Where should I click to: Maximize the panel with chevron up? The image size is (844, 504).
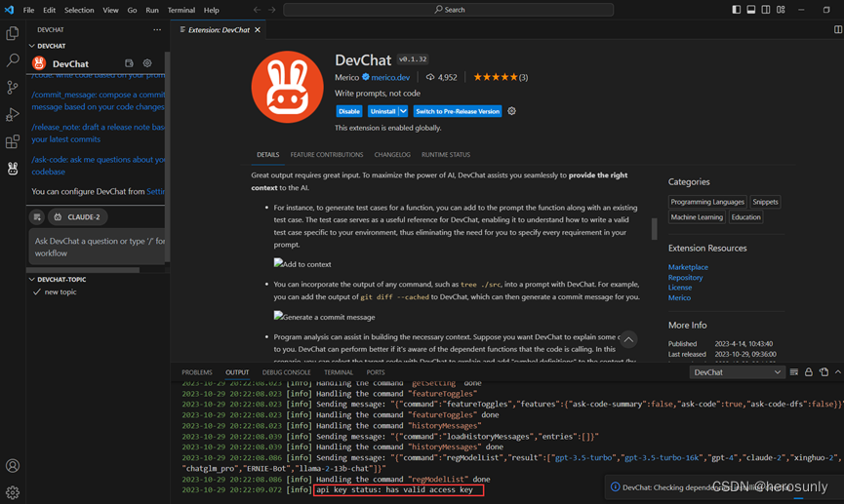click(838, 372)
